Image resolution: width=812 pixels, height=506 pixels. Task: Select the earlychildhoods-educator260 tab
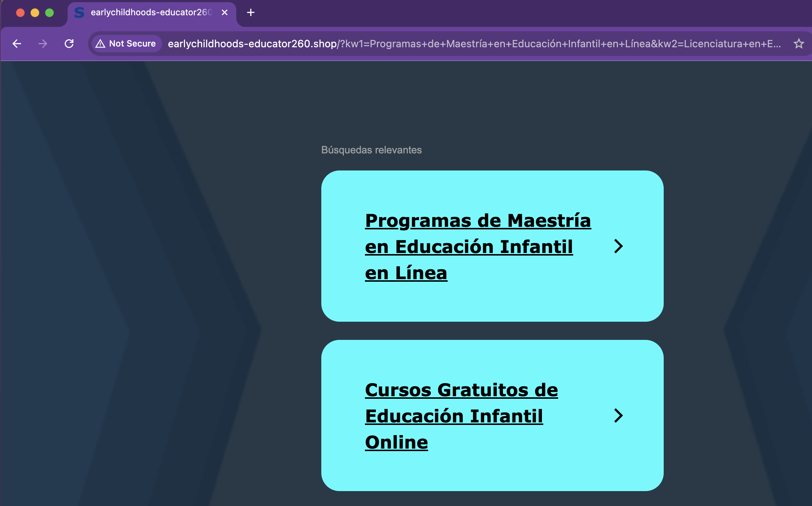(x=151, y=12)
